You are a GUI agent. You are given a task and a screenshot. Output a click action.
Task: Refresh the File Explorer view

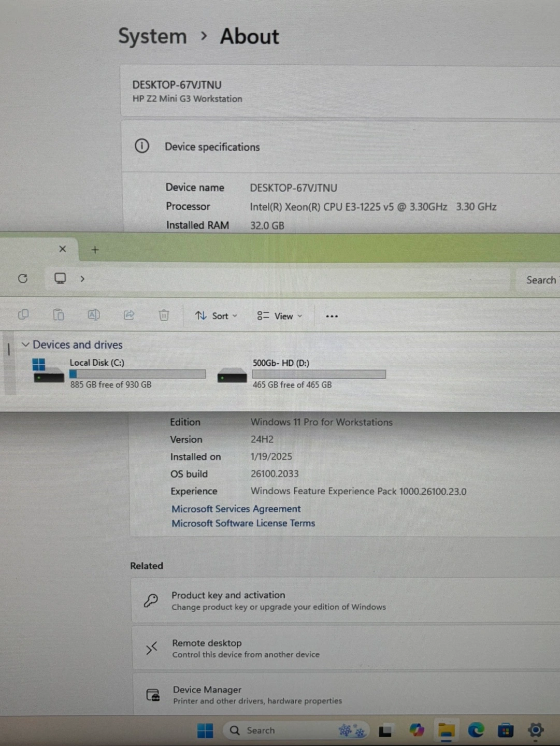23,279
